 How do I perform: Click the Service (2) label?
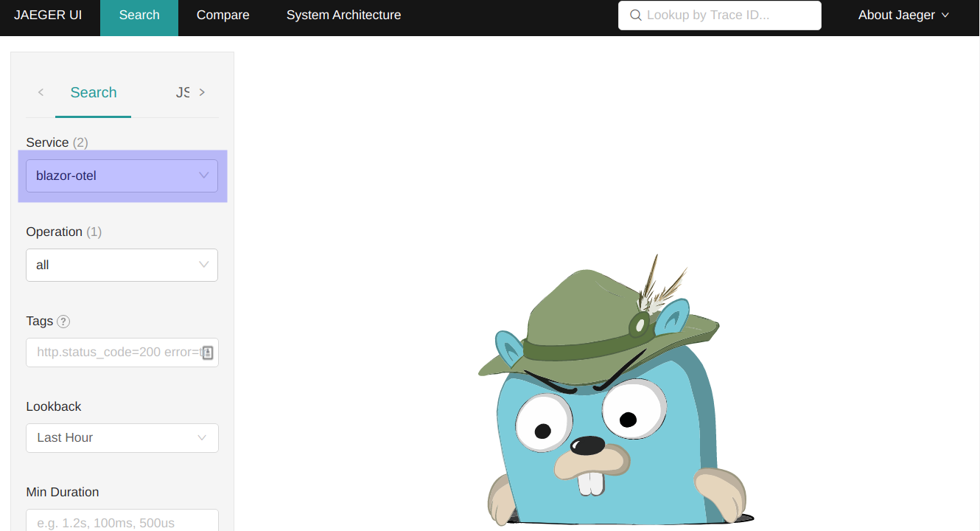coord(57,142)
